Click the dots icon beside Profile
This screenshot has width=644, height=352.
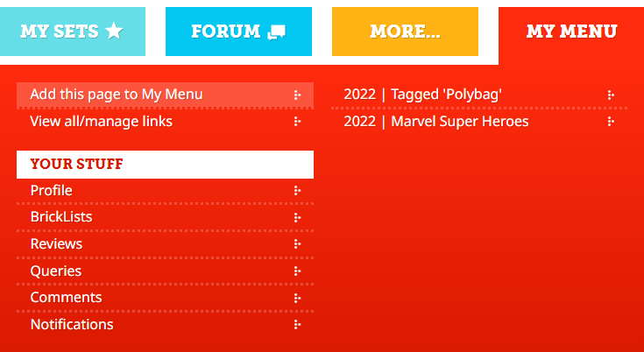[297, 191]
